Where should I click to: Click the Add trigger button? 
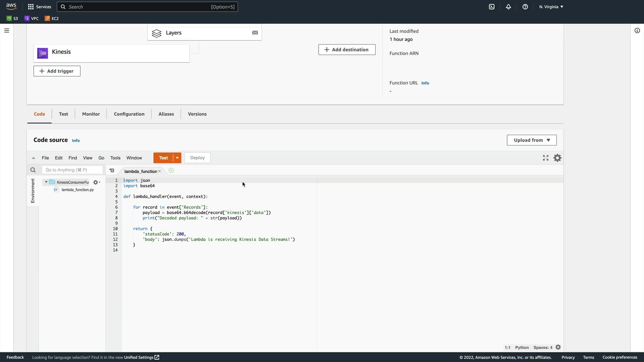click(57, 71)
